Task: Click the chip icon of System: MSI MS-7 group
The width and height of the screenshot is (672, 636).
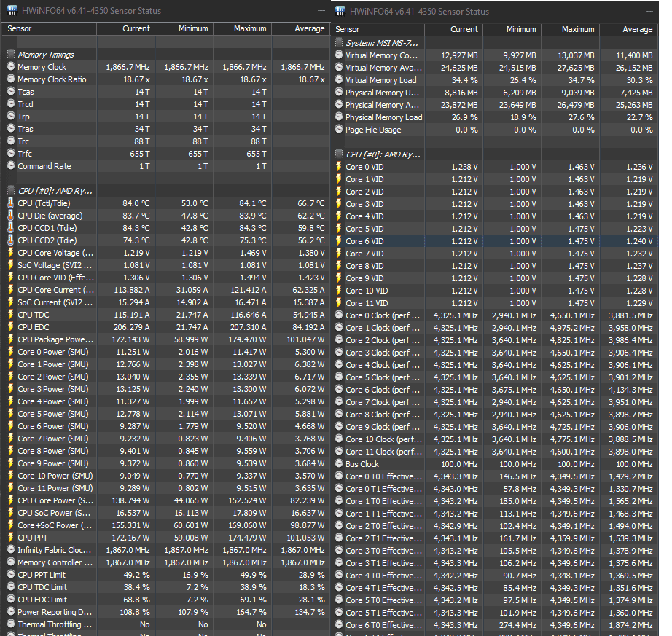Action: pyautogui.click(x=339, y=43)
